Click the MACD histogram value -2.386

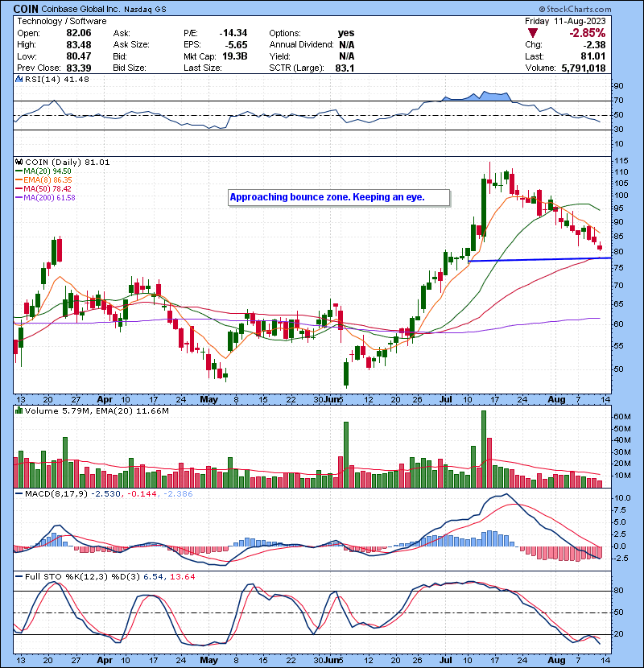[178, 494]
